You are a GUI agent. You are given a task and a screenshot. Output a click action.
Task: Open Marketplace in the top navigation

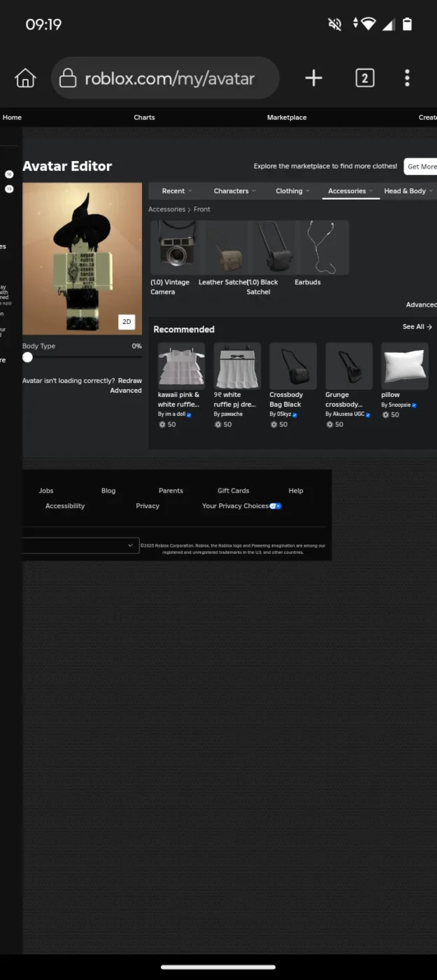pyautogui.click(x=287, y=118)
